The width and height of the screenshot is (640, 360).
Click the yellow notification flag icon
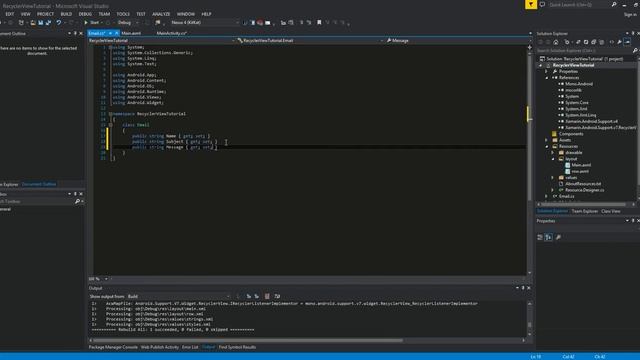[531, 4]
